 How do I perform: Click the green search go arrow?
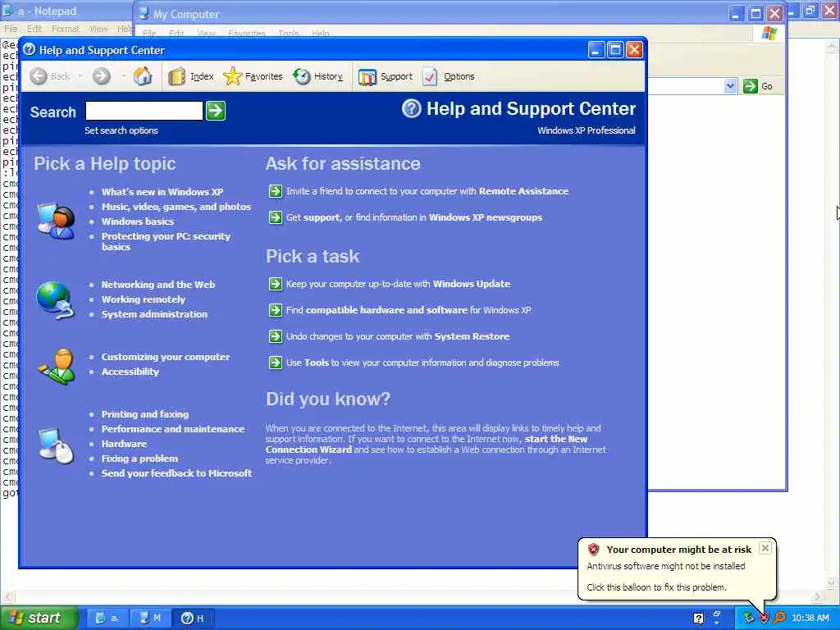(x=216, y=111)
